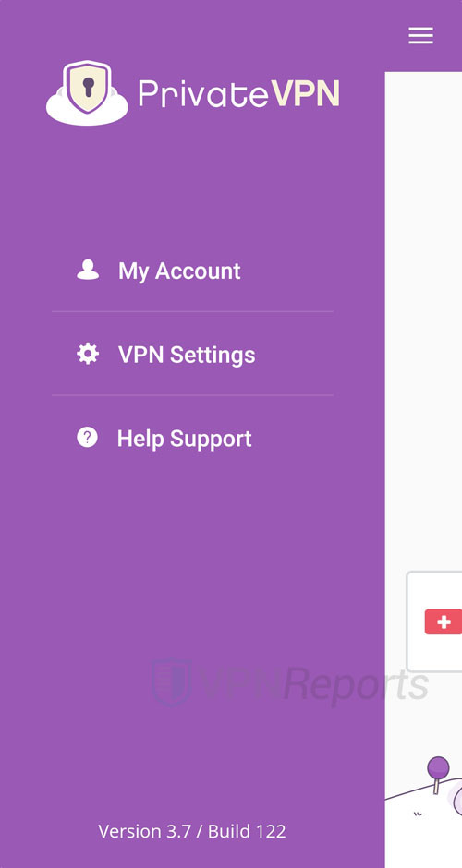Click the question mark icon beside Help Support

[87, 438]
